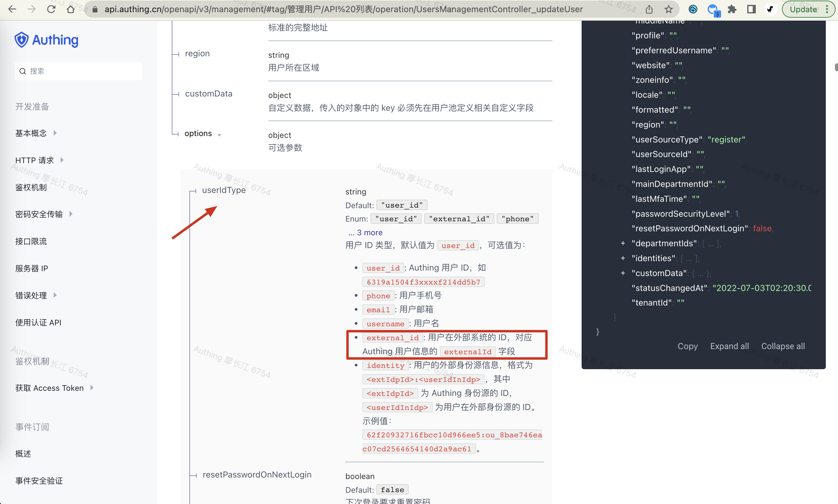Click the browser back arrow
The image size is (838, 504).
tap(12, 9)
